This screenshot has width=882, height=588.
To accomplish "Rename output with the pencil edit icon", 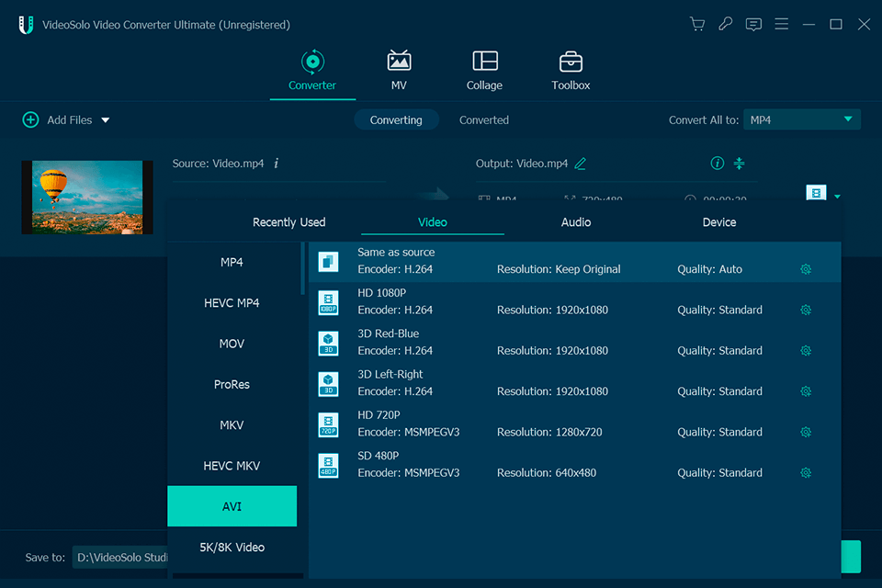I will click(x=581, y=163).
